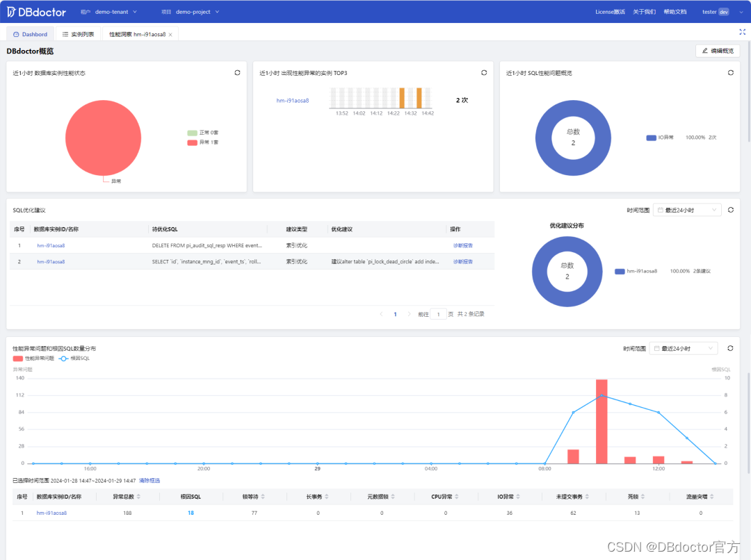Open 关于我们 in top menu
This screenshot has width=751, height=560.
pos(644,12)
